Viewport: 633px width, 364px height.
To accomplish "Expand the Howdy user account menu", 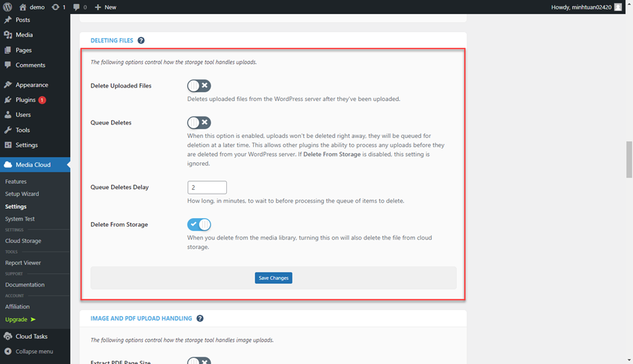I will point(581,7).
